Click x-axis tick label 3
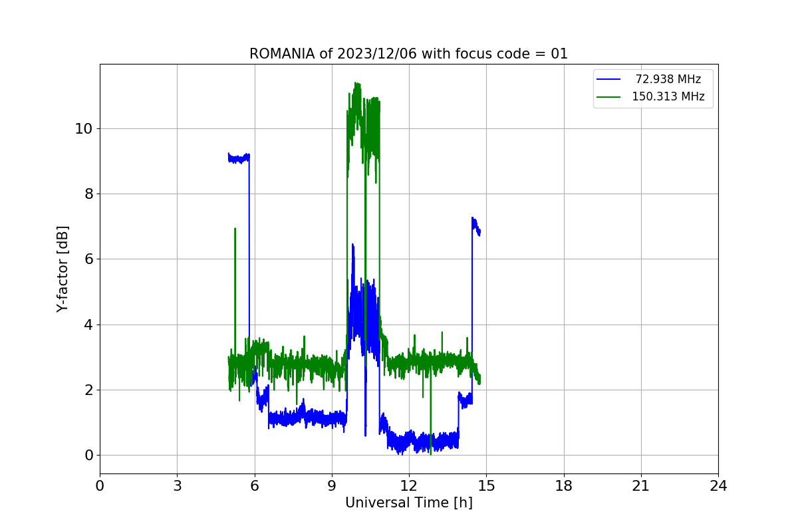Viewport: 798px width, 532px height. pyautogui.click(x=177, y=486)
